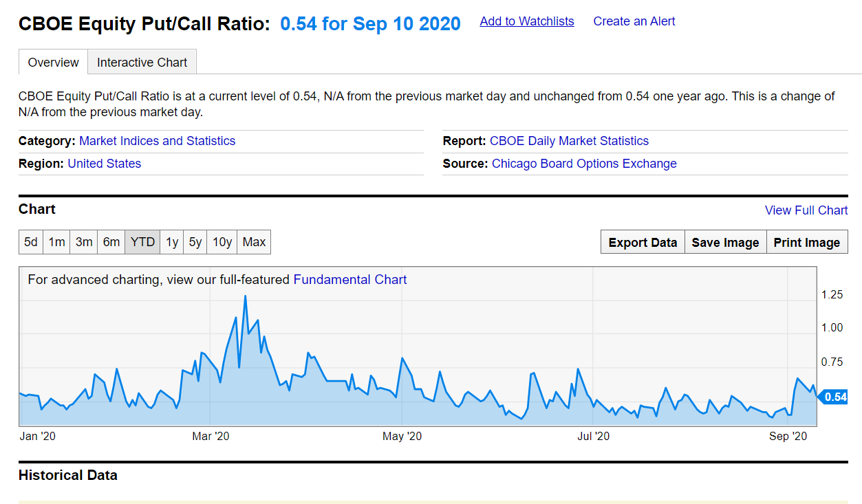The height and width of the screenshot is (504, 862).
Task: Open Market Indices and Statistics category link
Action: [157, 141]
